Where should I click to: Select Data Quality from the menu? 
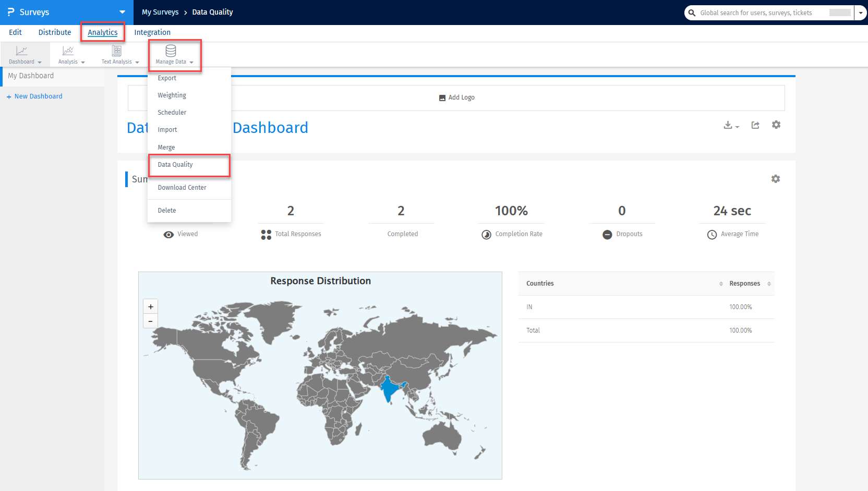coord(175,165)
